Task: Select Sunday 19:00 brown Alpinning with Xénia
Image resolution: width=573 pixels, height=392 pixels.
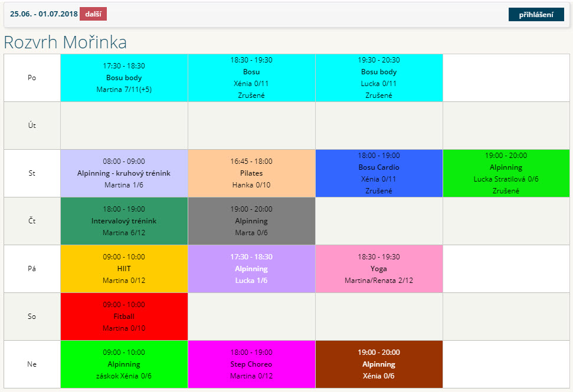Action: pyautogui.click(x=379, y=364)
